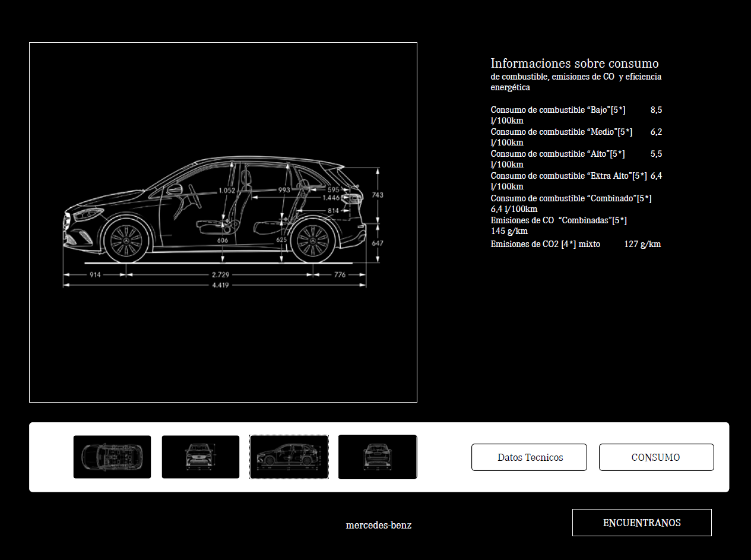
Task: Click the front wheel in the diagram
Action: point(126,241)
